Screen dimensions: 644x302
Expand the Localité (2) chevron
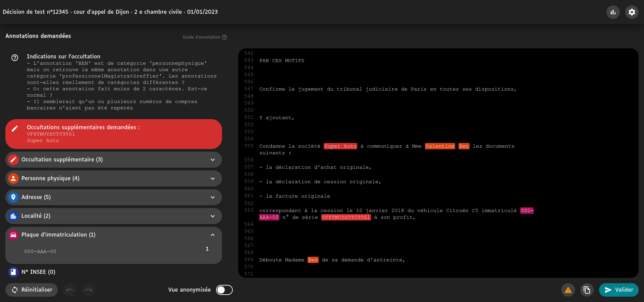click(213, 216)
